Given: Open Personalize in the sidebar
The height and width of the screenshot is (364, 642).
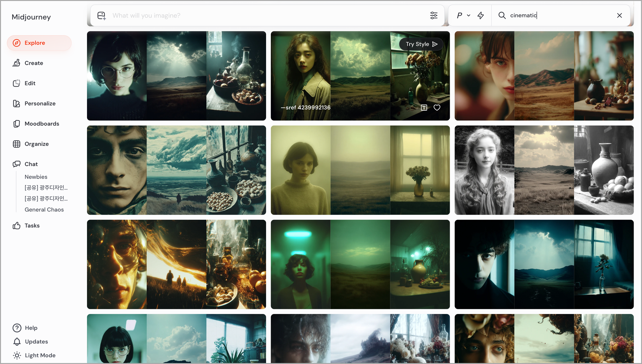Looking at the screenshot, I should [40, 104].
